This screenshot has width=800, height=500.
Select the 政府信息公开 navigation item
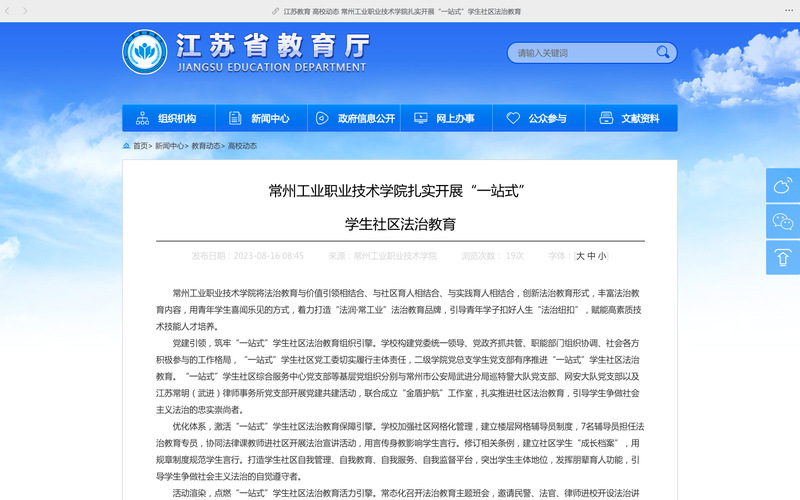(x=355, y=118)
